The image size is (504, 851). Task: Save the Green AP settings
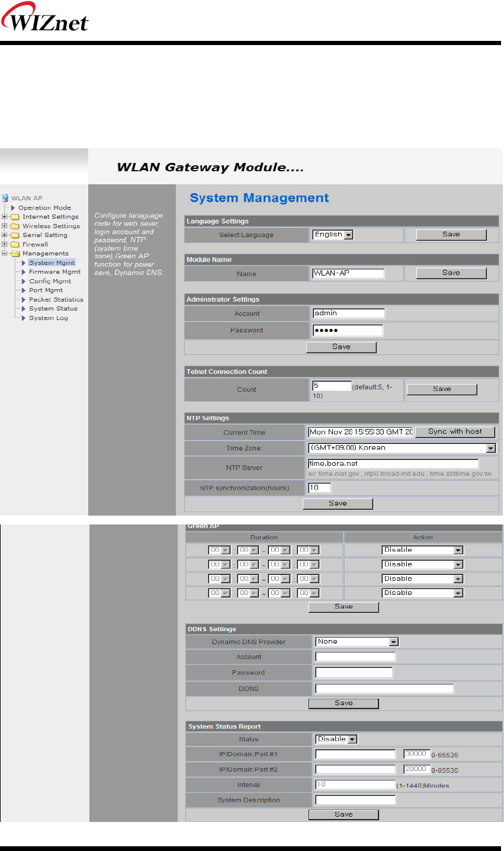[x=344, y=607]
